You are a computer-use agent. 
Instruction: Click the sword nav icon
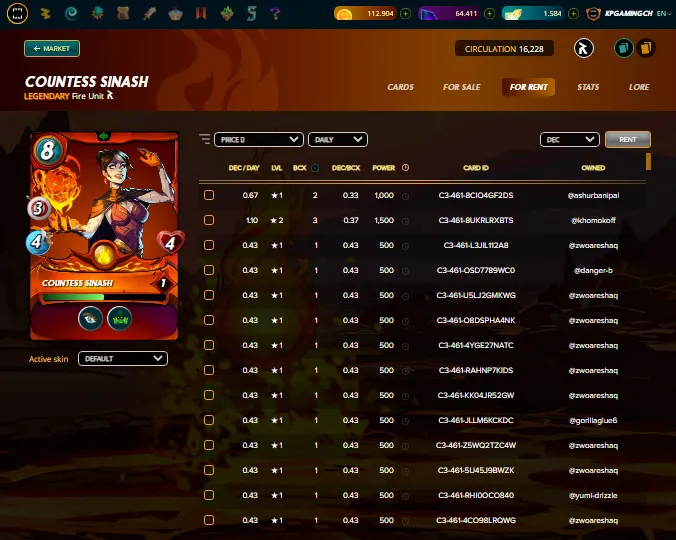click(149, 13)
